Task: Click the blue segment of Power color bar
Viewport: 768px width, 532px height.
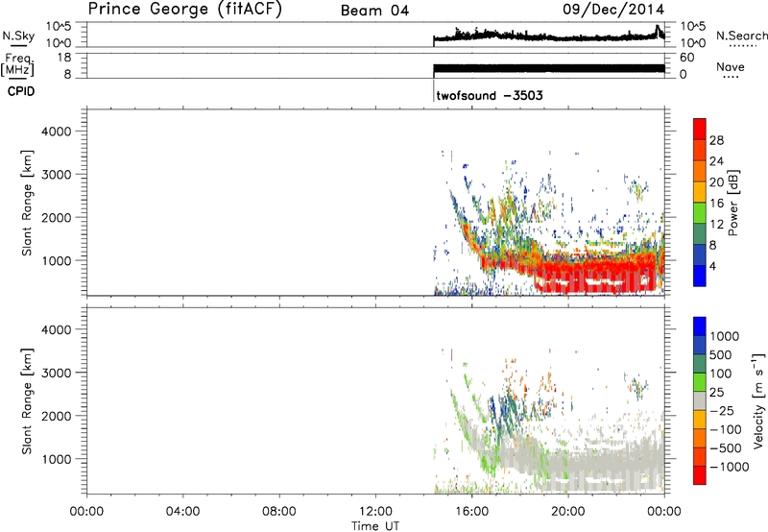Action: click(700, 276)
